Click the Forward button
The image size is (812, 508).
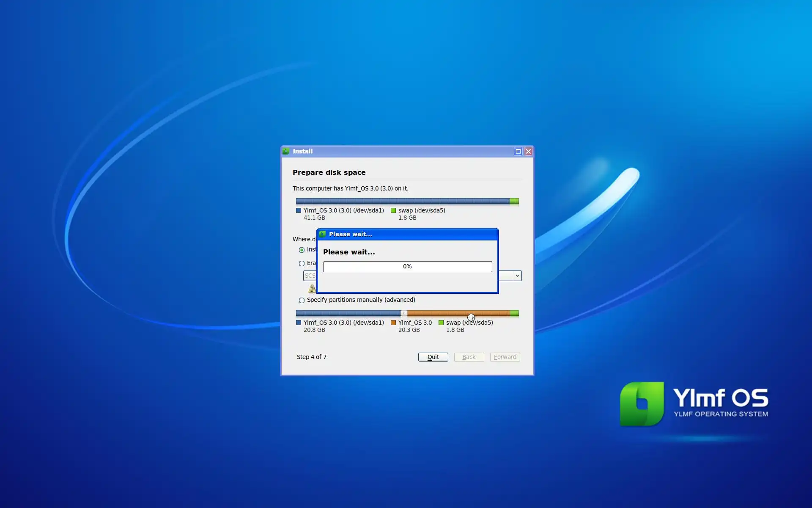tap(505, 357)
